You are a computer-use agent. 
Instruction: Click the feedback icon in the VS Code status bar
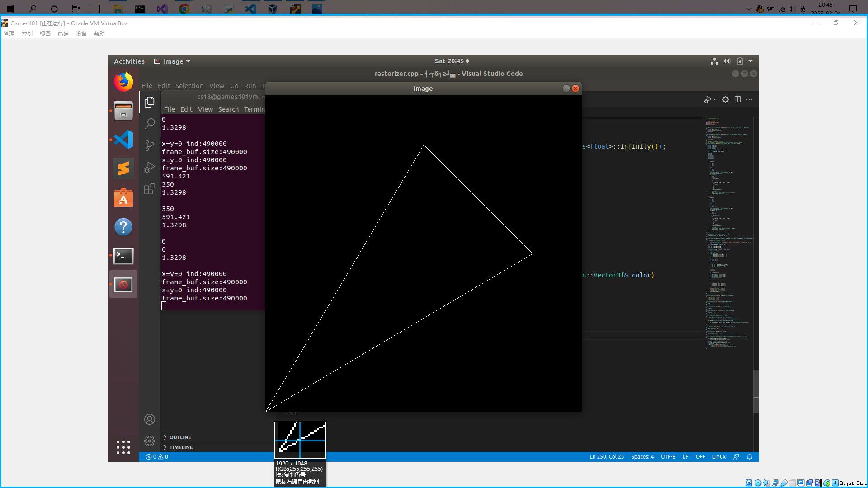pyautogui.click(x=736, y=457)
